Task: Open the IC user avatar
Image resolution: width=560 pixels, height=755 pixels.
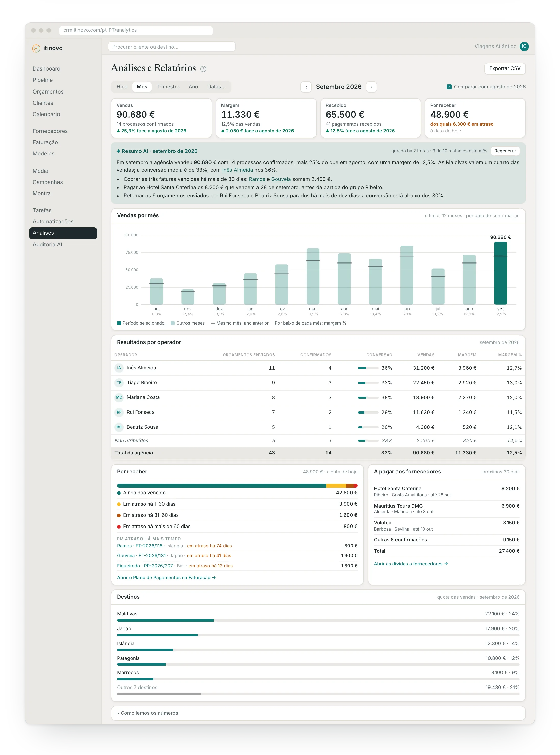Action: [524, 46]
